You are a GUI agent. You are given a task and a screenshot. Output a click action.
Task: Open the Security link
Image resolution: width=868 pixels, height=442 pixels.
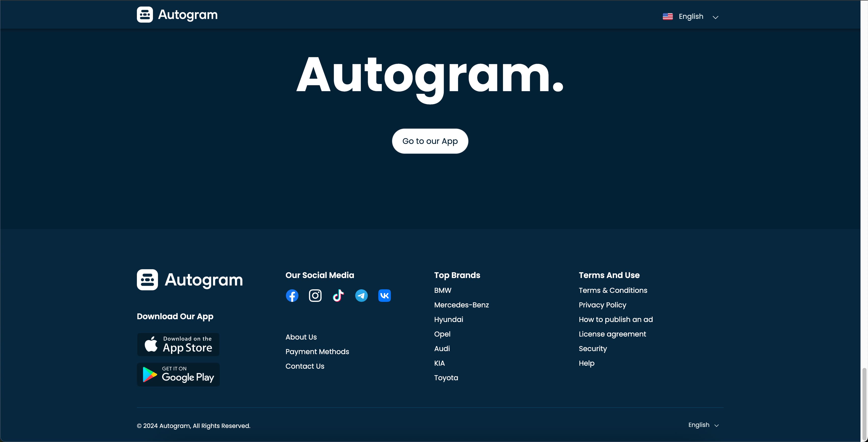click(x=593, y=349)
